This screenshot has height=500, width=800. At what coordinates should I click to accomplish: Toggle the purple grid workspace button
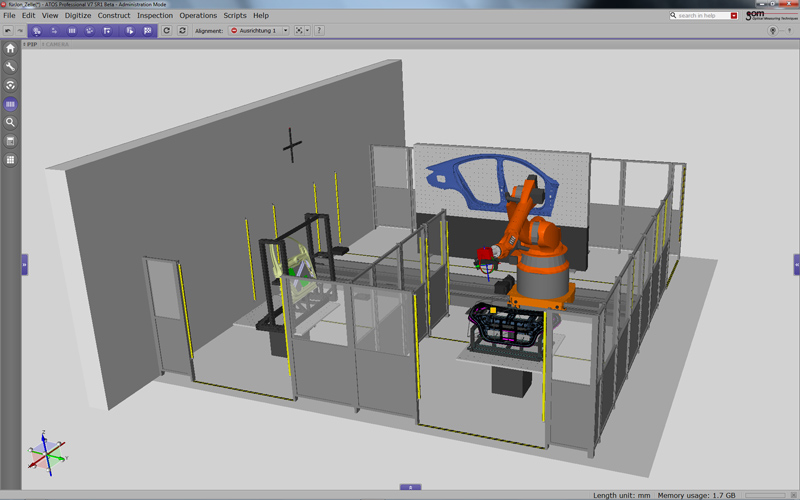[11, 104]
